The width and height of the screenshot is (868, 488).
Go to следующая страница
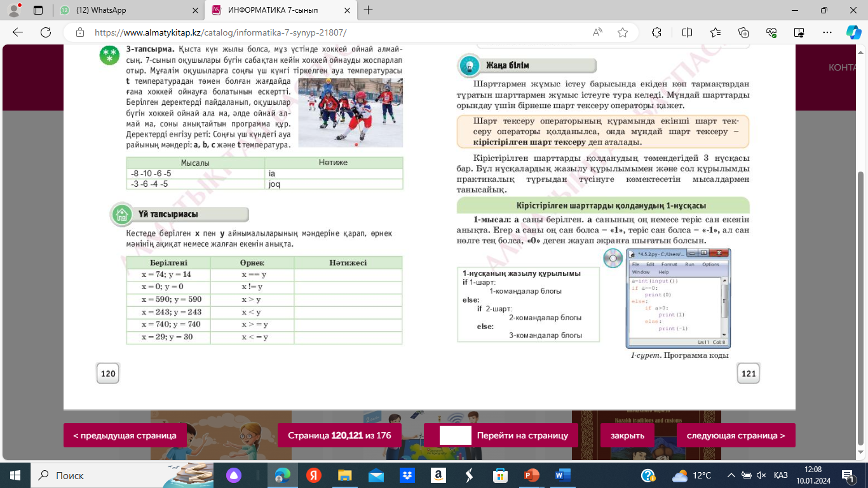(x=736, y=435)
